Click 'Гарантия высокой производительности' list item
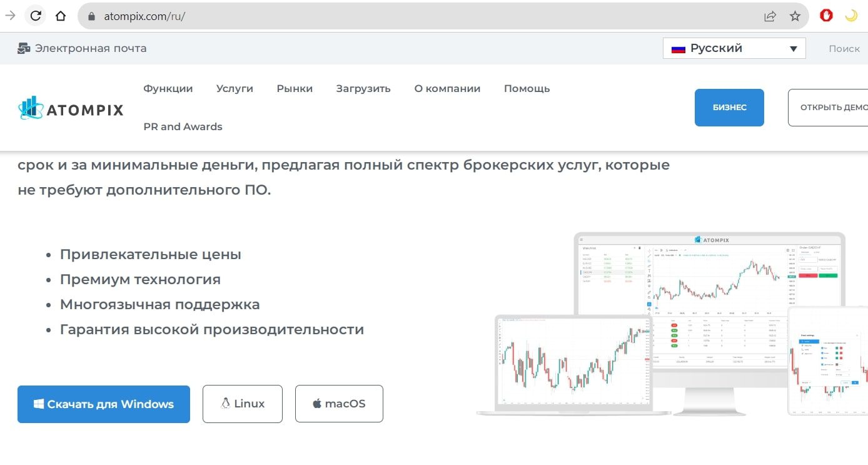 click(212, 330)
